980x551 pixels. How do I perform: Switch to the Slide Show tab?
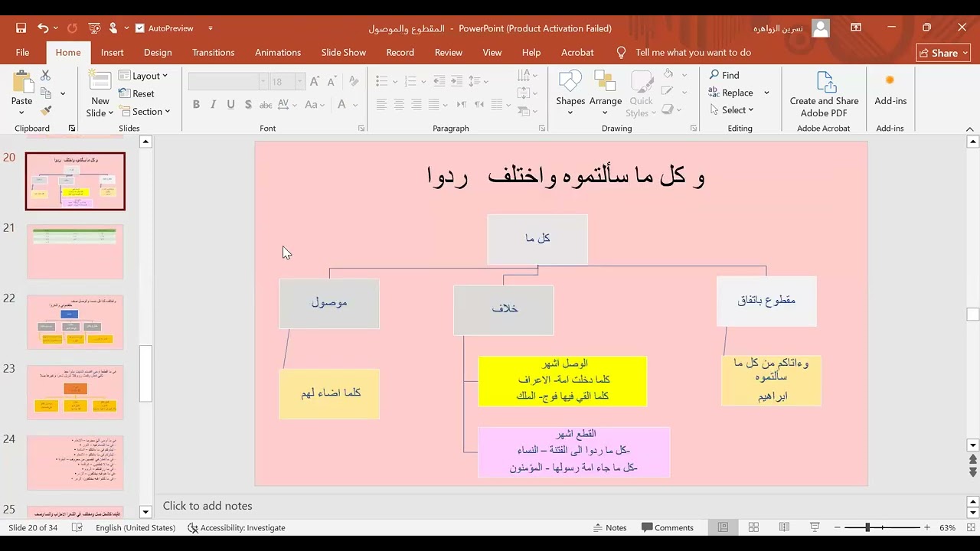tap(344, 53)
